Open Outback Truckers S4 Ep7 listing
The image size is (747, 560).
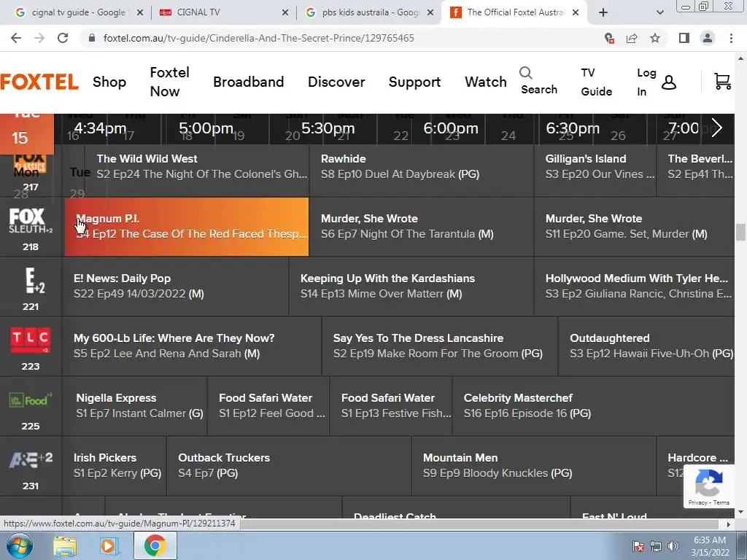click(289, 466)
